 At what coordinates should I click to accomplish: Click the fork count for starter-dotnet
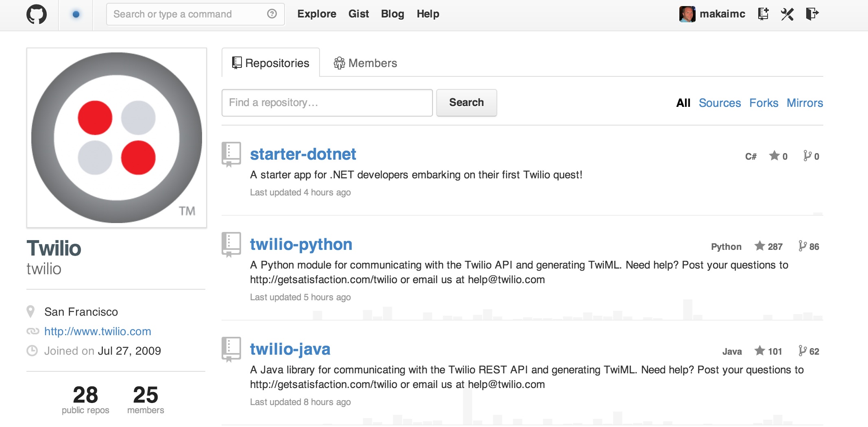click(x=811, y=156)
